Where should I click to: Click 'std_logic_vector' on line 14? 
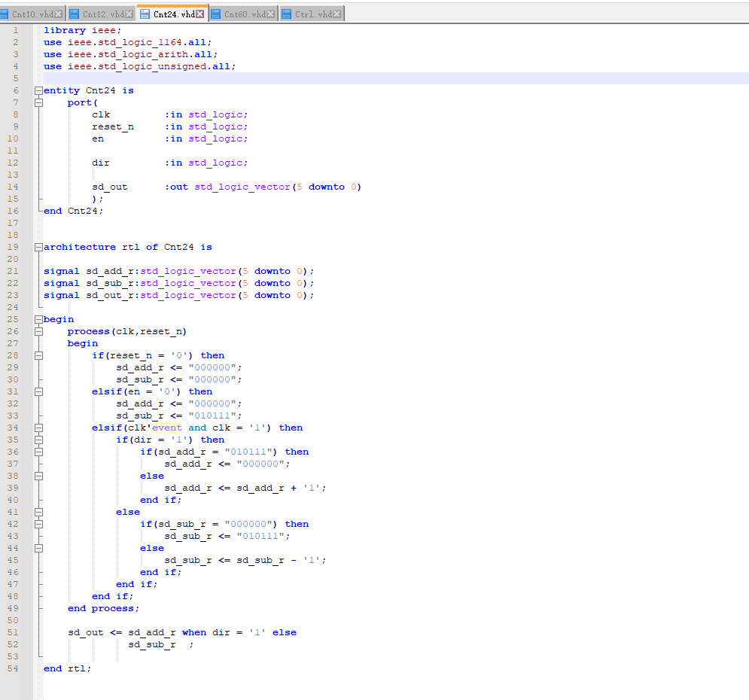click(x=242, y=187)
